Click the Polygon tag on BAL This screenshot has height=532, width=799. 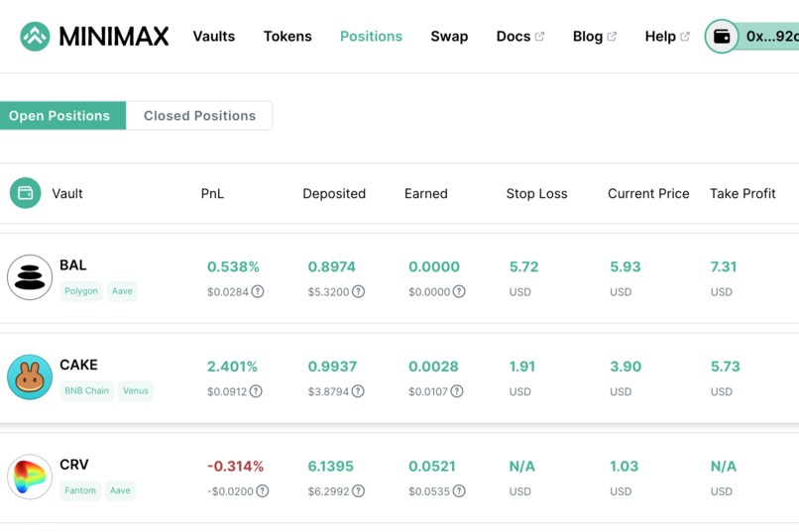81,291
